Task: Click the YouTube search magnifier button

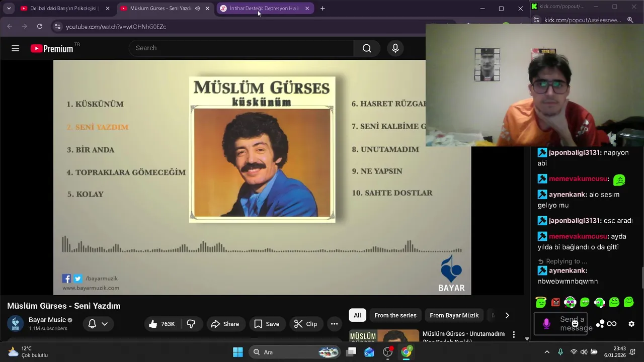Action: point(367,48)
